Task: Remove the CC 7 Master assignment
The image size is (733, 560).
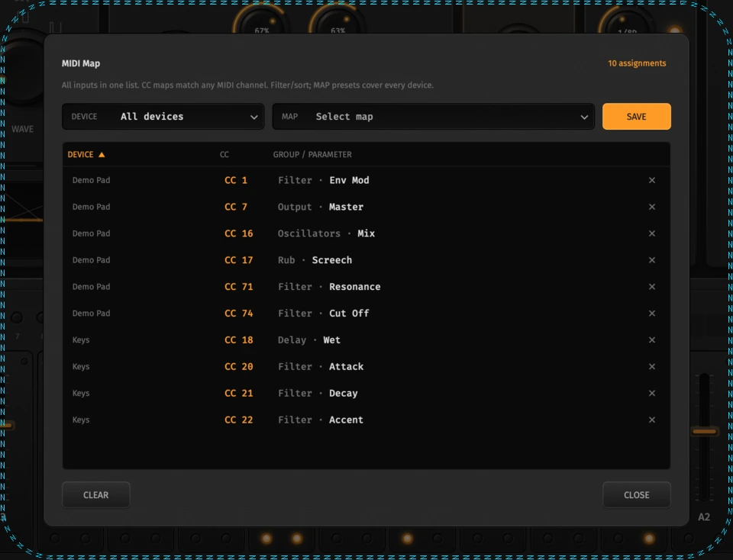Action: [651, 207]
